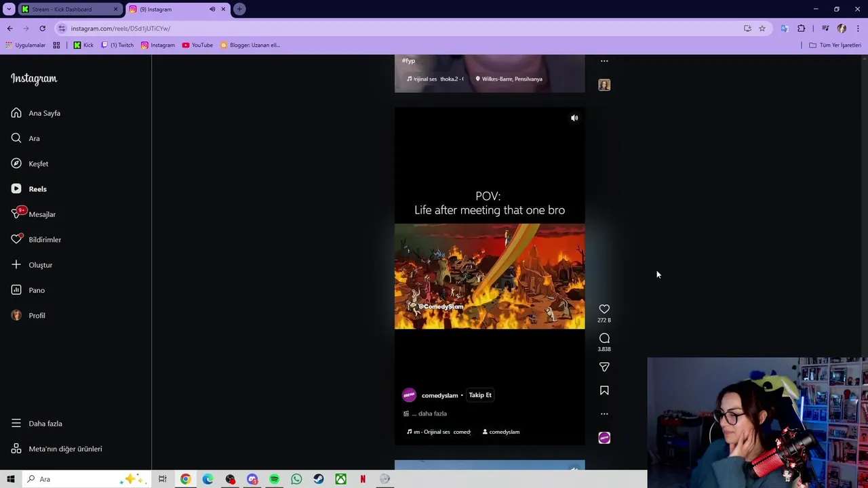Open Mesajlar inbox

[33, 214]
